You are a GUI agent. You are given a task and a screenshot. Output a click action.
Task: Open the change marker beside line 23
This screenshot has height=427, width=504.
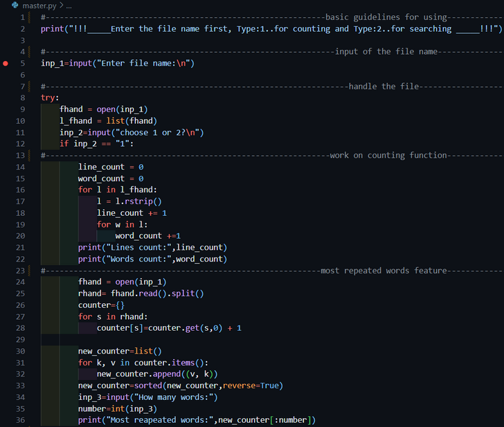tap(28, 271)
